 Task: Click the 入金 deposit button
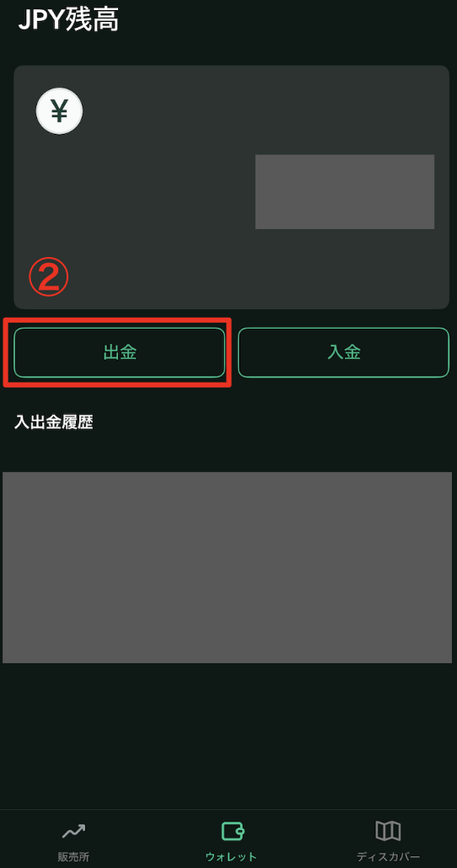[x=343, y=352]
